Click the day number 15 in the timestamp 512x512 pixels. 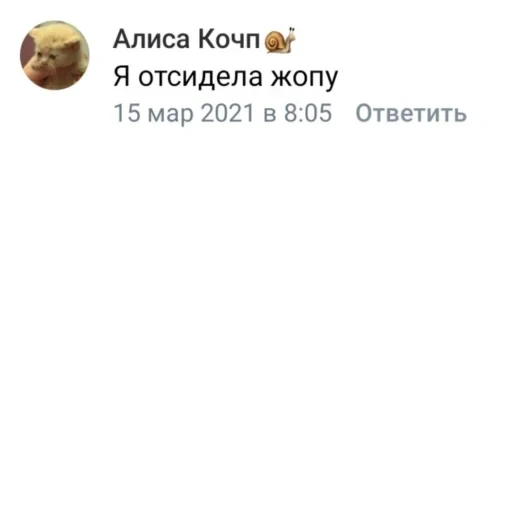127,113
